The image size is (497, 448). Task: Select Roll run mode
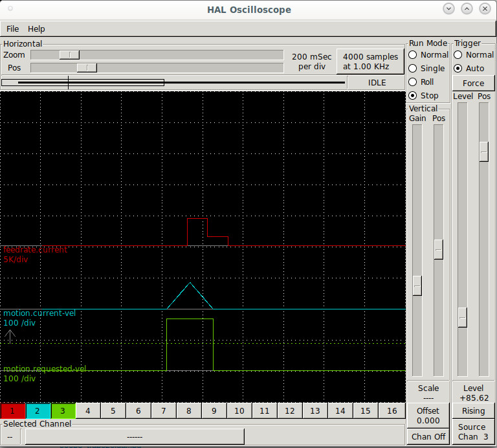pos(421,82)
